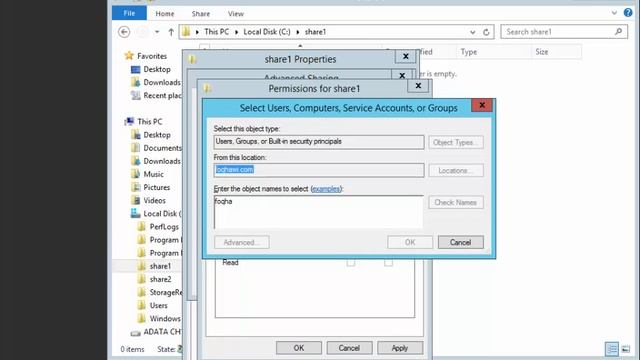Click the Check Names button

tap(456, 202)
